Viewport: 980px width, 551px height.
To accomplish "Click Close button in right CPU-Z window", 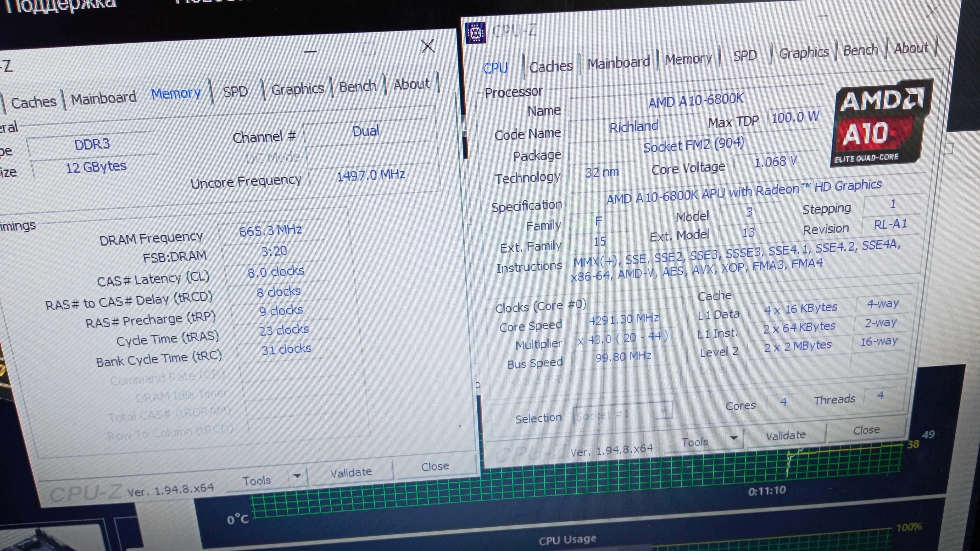I will click(x=866, y=430).
